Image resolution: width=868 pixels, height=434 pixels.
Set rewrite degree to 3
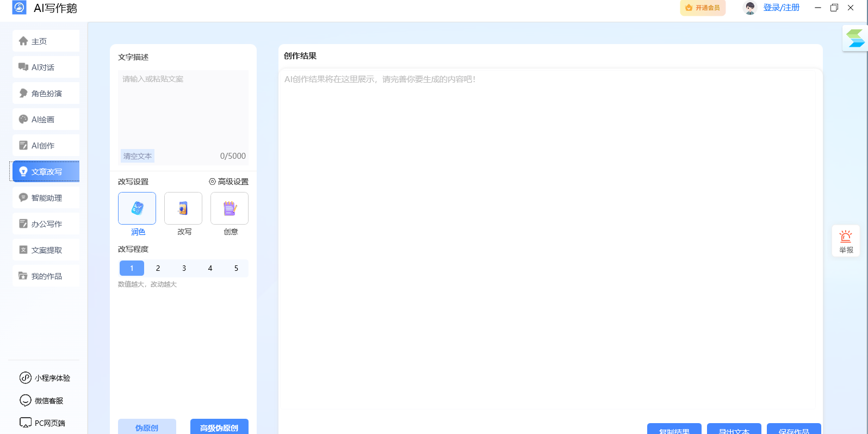click(184, 268)
